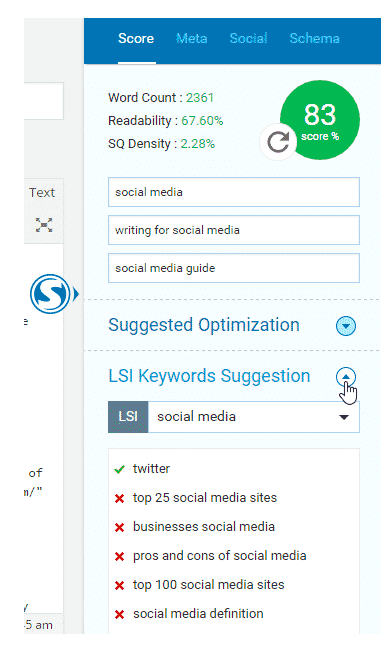Viewport: 384px width, 645px height.
Task: Collapse the LSI Keywords Suggestion section
Action: point(346,377)
